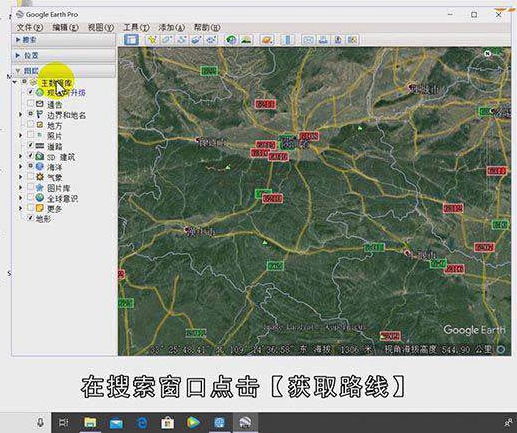Uncheck the 3D 建筑 layer checkbox
This screenshot has width=517, height=433.
click(30, 156)
